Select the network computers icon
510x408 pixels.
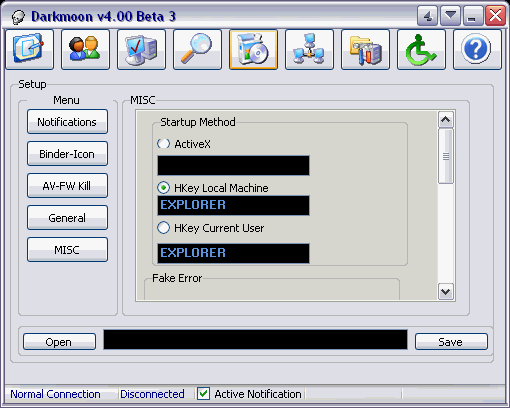point(310,49)
